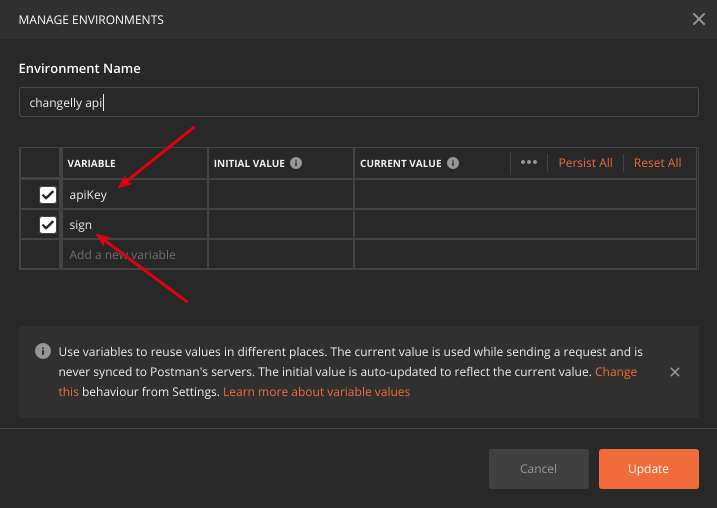Select the sign variable name cell

135,225
